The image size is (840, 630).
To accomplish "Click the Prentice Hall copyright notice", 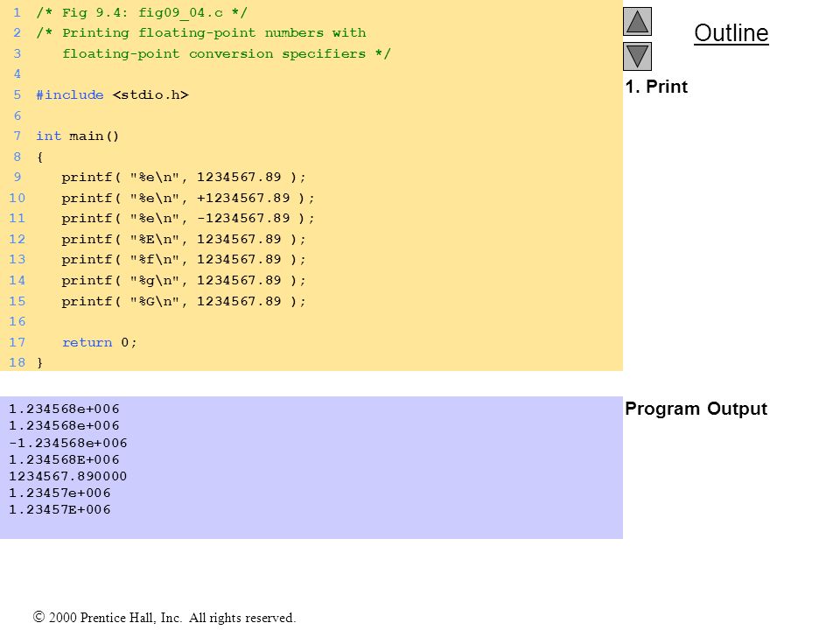I will [164, 618].
